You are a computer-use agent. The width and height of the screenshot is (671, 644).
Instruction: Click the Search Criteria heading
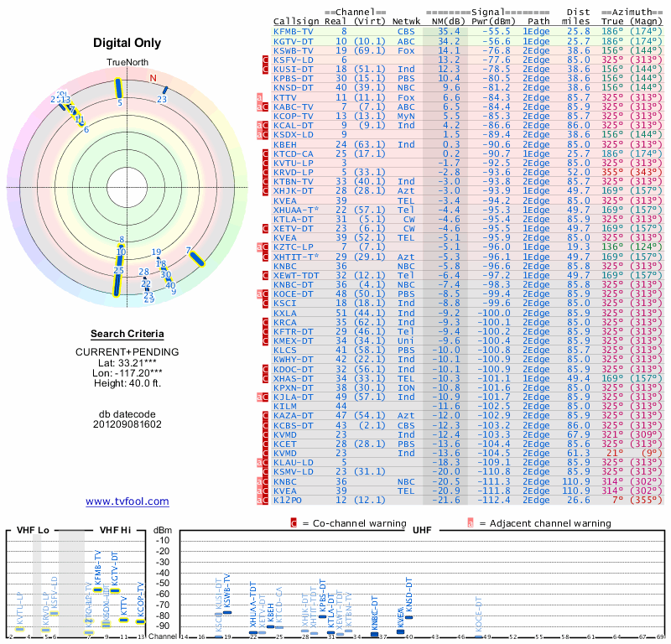(127, 333)
